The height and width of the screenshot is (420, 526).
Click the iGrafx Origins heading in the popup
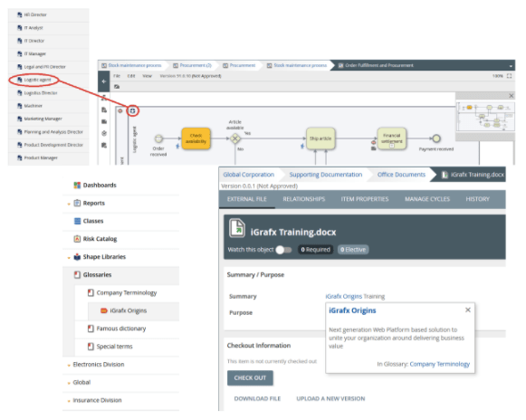pyautogui.click(x=352, y=310)
